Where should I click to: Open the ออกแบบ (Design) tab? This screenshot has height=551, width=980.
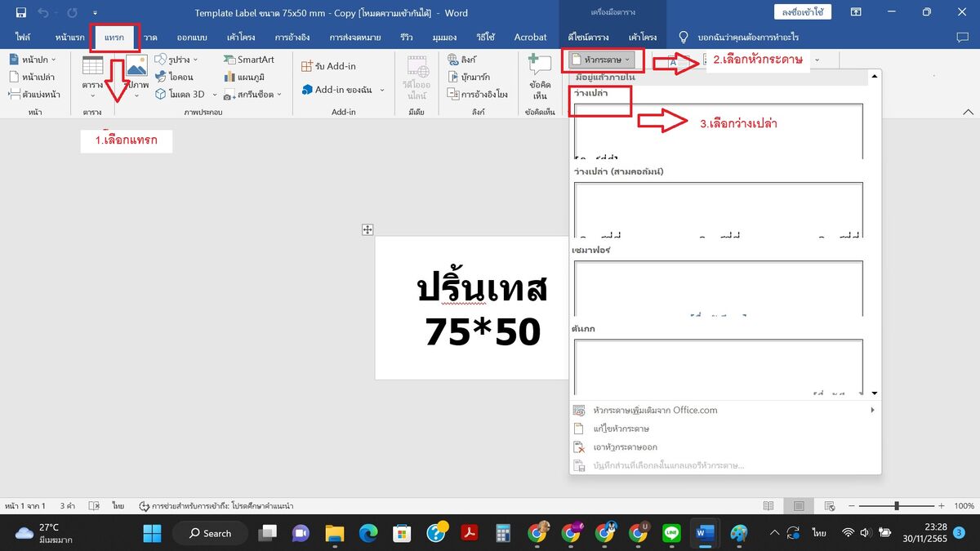pos(191,38)
